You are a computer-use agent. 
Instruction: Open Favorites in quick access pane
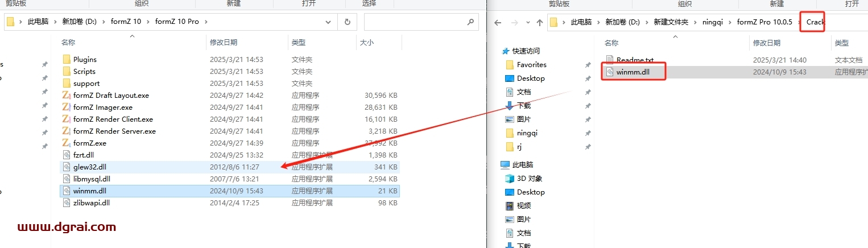pyautogui.click(x=531, y=65)
